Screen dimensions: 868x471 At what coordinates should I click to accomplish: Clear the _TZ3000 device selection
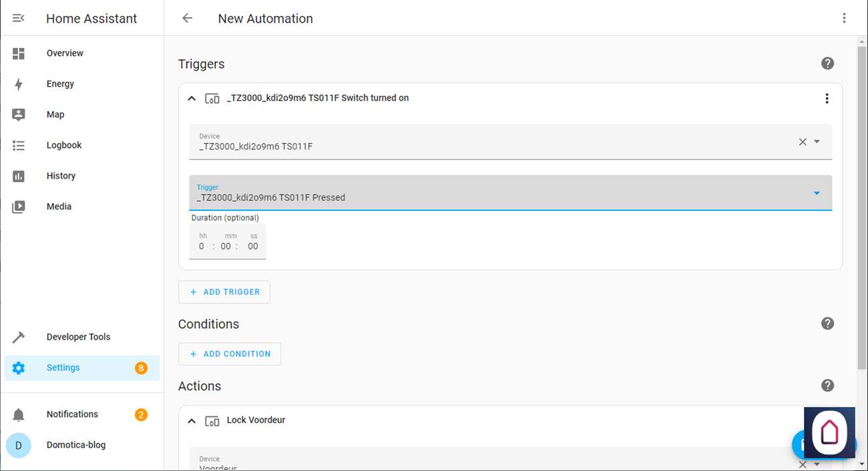[803, 141]
